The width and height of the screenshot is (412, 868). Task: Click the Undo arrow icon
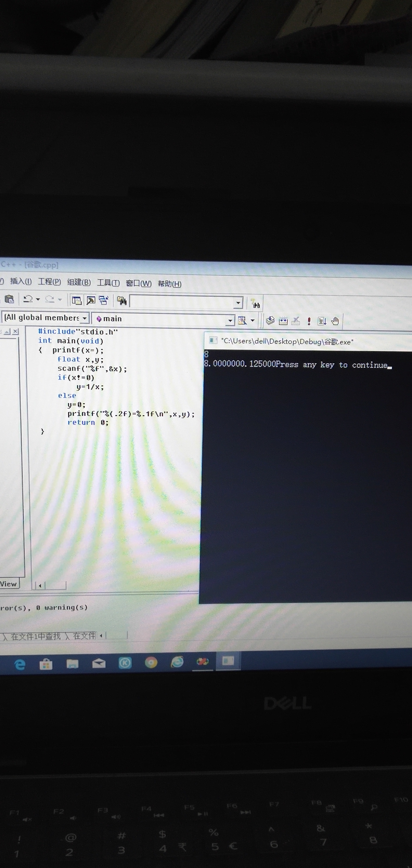tap(28, 299)
